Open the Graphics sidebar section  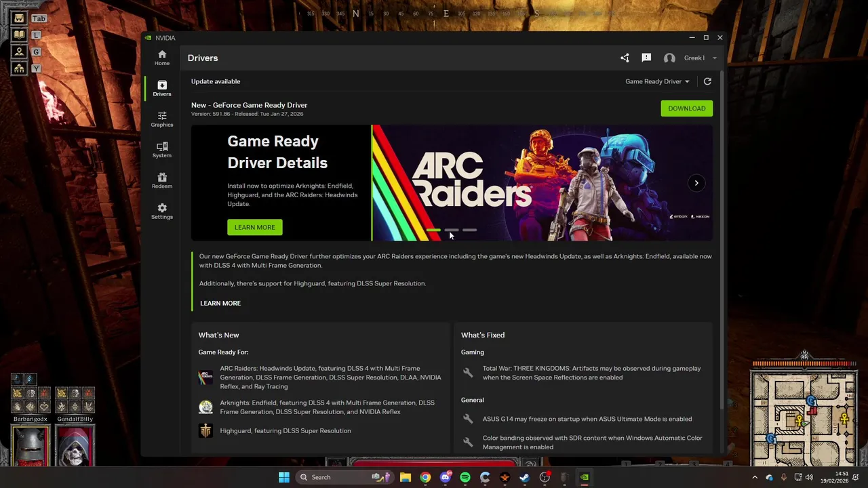[x=161, y=119]
